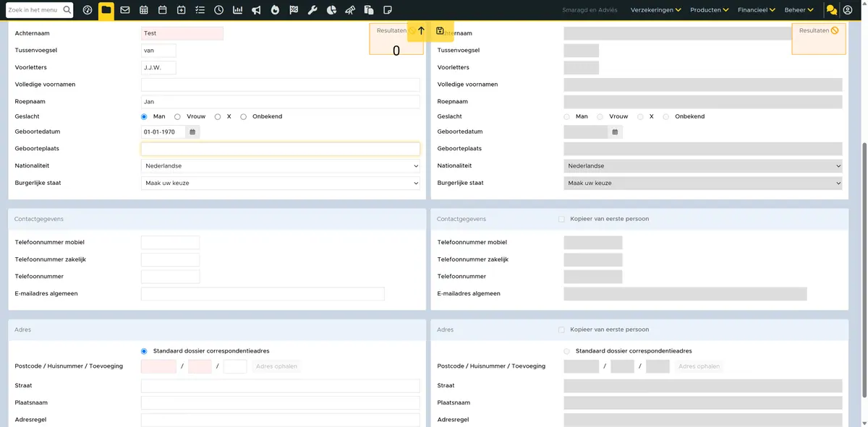Click first person's Geboorteplaats field

pos(281,149)
